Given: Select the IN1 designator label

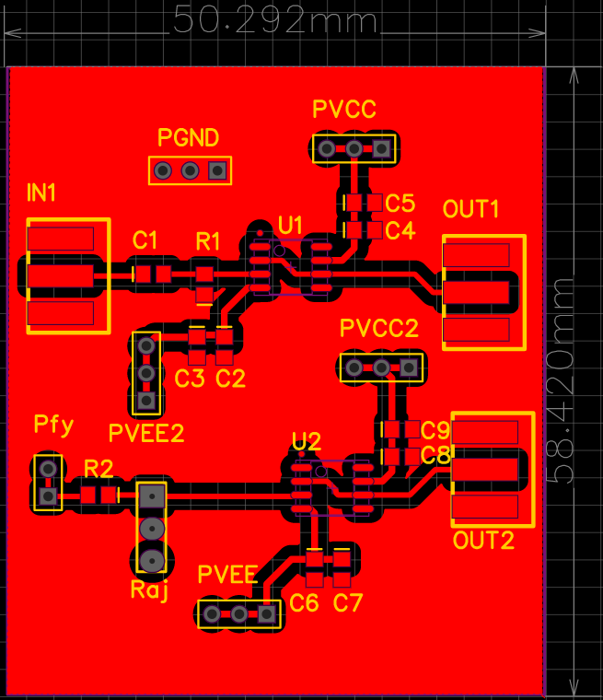Looking at the screenshot, I should (x=41, y=192).
